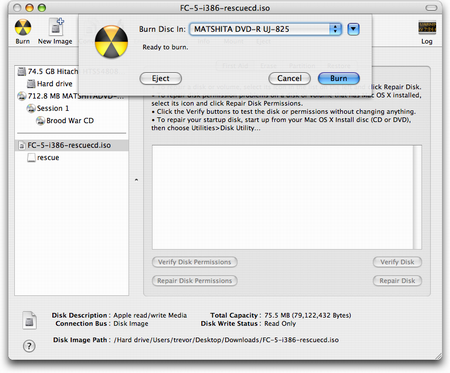Select the Brood War CD volume
The height and width of the screenshot is (373, 450).
click(71, 121)
